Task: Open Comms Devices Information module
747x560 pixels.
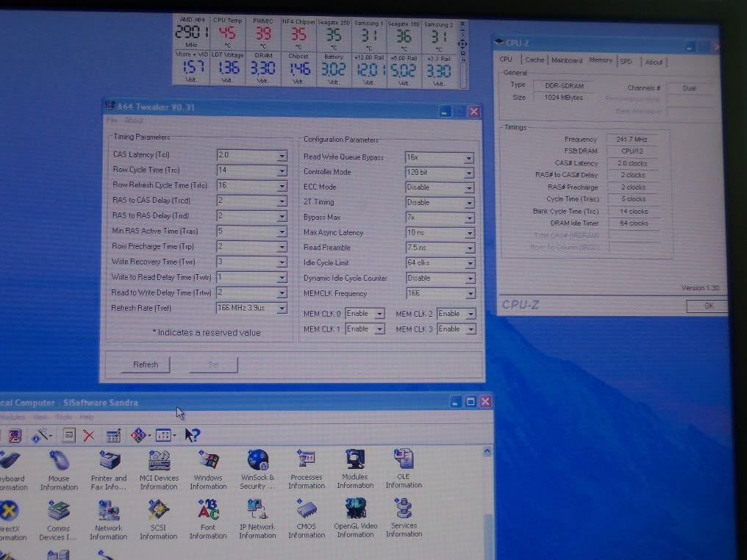Action: (x=58, y=520)
